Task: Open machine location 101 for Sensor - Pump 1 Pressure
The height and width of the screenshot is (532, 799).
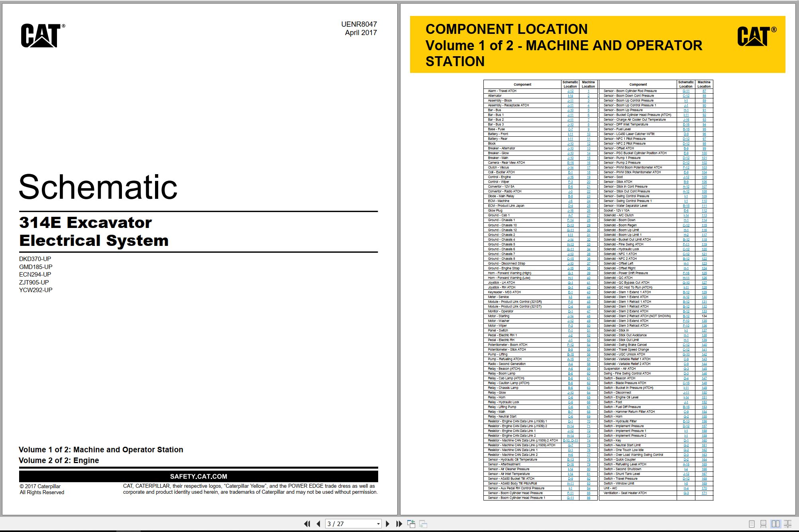Action: click(x=704, y=158)
